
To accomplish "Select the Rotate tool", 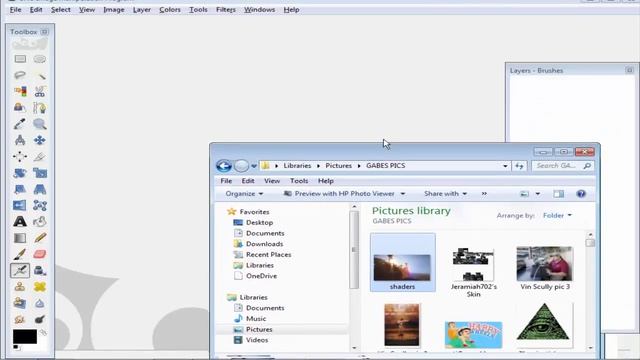I will (x=20, y=173).
